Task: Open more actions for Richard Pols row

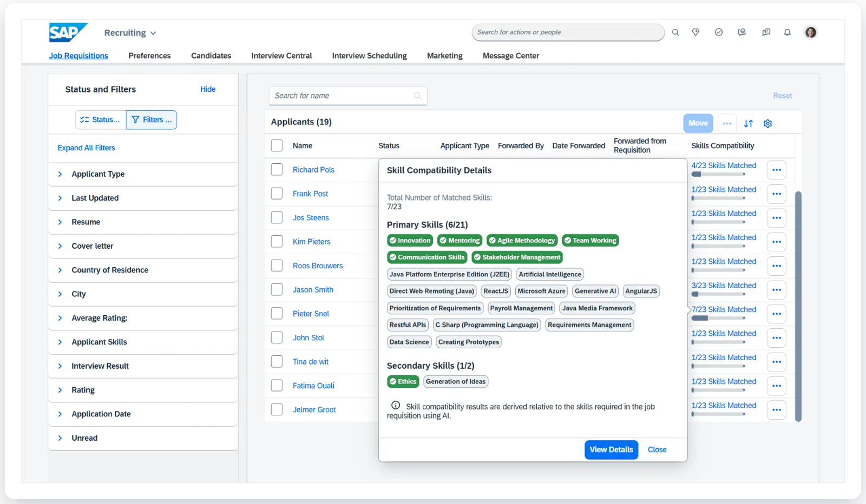Action: [776, 170]
